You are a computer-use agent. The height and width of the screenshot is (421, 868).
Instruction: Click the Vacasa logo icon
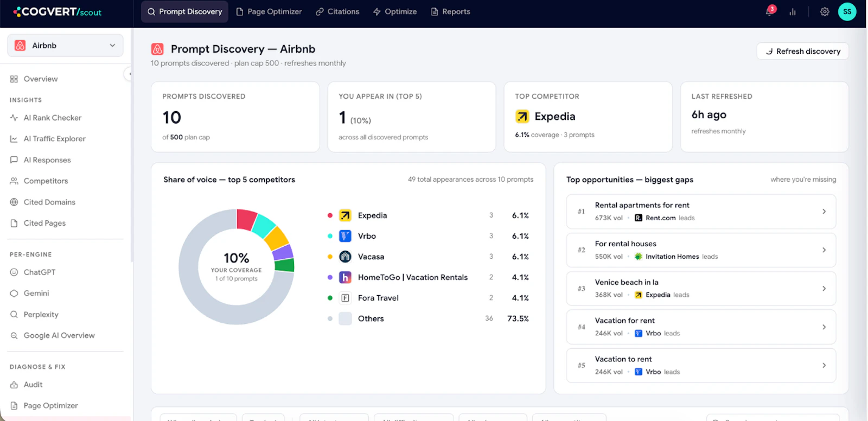pos(345,257)
